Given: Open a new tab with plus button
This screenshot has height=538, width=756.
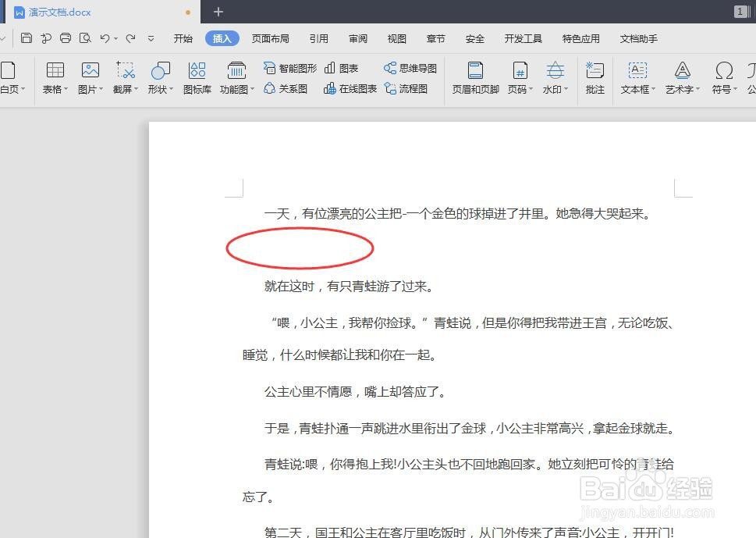Looking at the screenshot, I should 218,12.
